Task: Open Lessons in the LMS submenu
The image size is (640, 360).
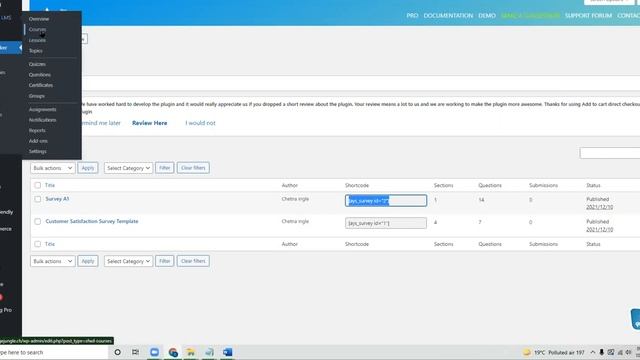Action: (37, 40)
